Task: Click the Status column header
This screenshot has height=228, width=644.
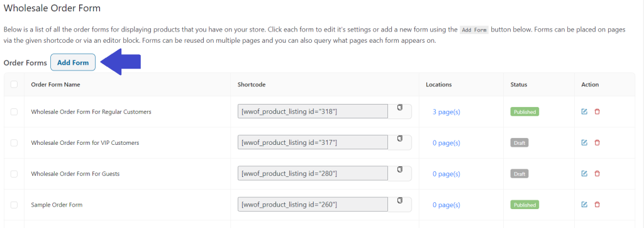Action: click(x=519, y=84)
